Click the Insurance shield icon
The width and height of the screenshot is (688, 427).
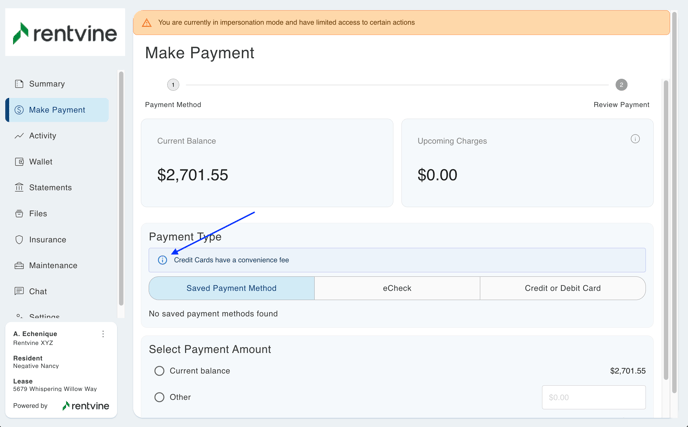(x=19, y=240)
